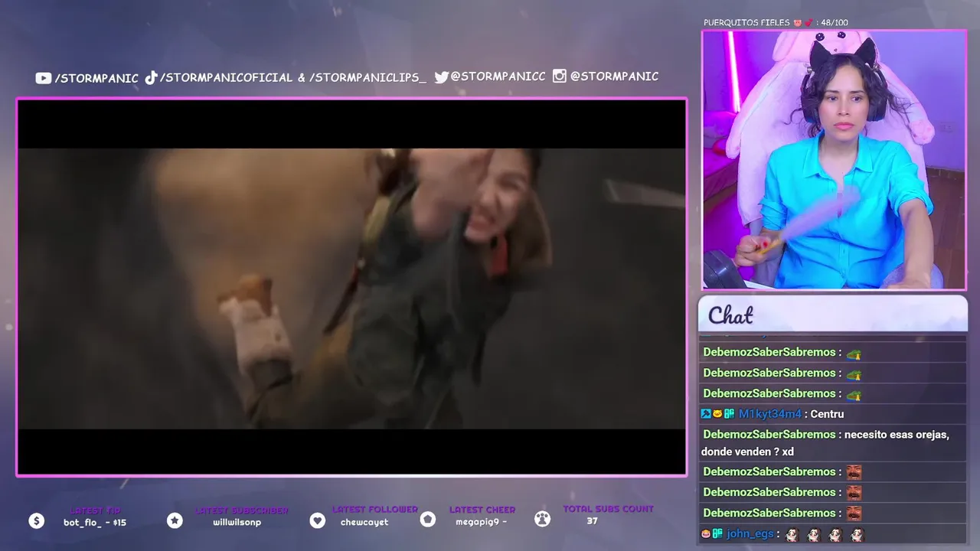This screenshot has width=980, height=551.
Task: Click the willwilsonp subscriber name
Action: (x=237, y=523)
